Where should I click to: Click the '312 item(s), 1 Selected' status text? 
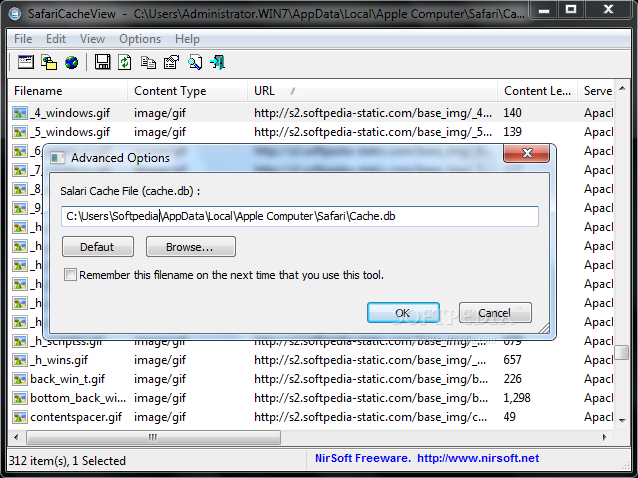click(68, 461)
